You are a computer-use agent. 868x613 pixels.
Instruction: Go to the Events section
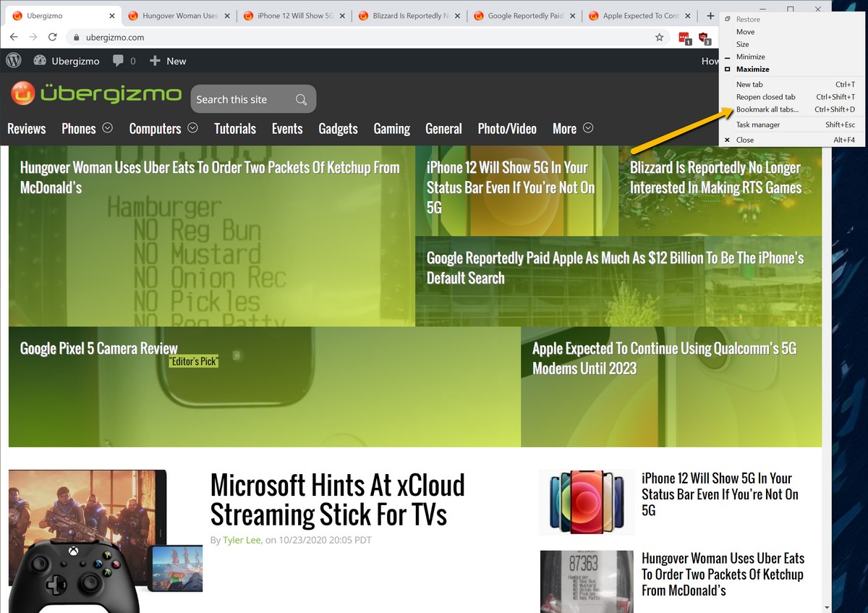click(x=287, y=129)
